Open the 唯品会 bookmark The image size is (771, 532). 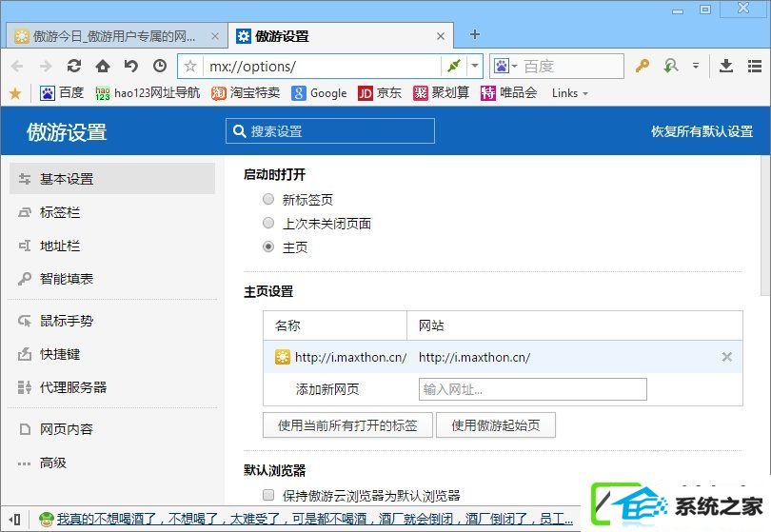(x=508, y=93)
